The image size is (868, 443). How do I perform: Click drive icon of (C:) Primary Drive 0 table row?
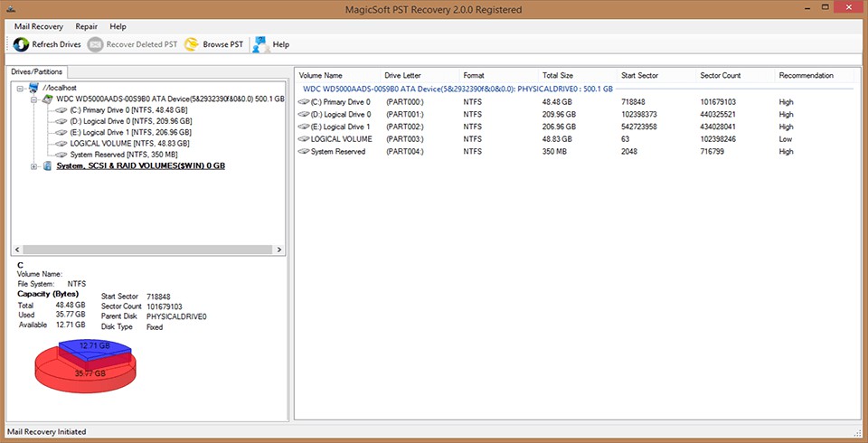[x=304, y=102]
